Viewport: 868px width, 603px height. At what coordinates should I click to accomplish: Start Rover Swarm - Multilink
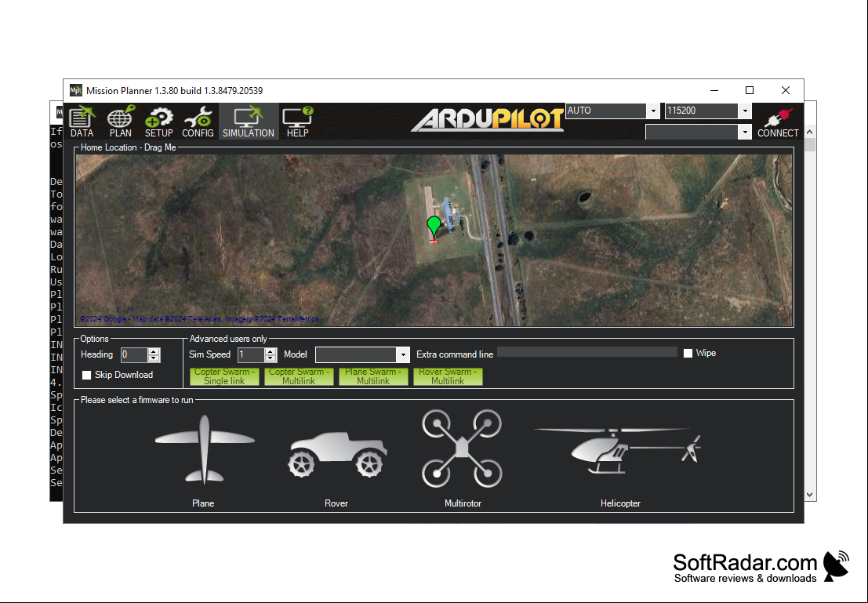pyautogui.click(x=448, y=376)
